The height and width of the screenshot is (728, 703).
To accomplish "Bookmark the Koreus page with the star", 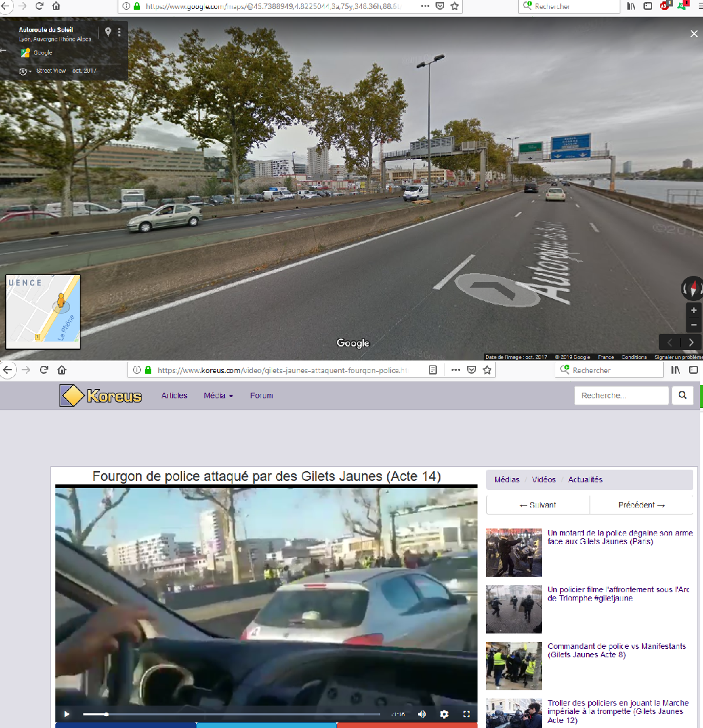I will coord(487,370).
